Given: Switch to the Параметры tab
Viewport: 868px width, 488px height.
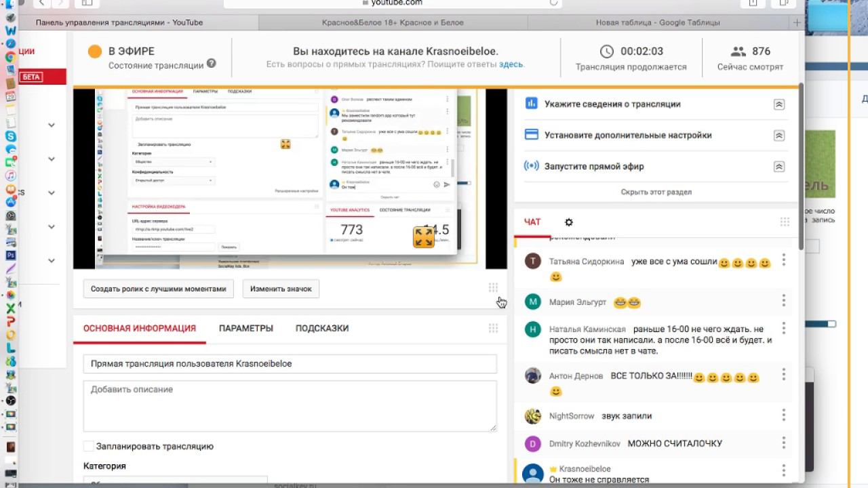Looking at the screenshot, I should pyautogui.click(x=246, y=328).
